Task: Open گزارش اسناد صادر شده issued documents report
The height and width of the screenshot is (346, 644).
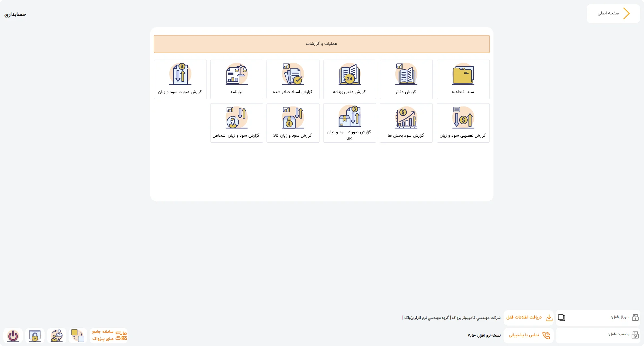Action: coord(293,79)
